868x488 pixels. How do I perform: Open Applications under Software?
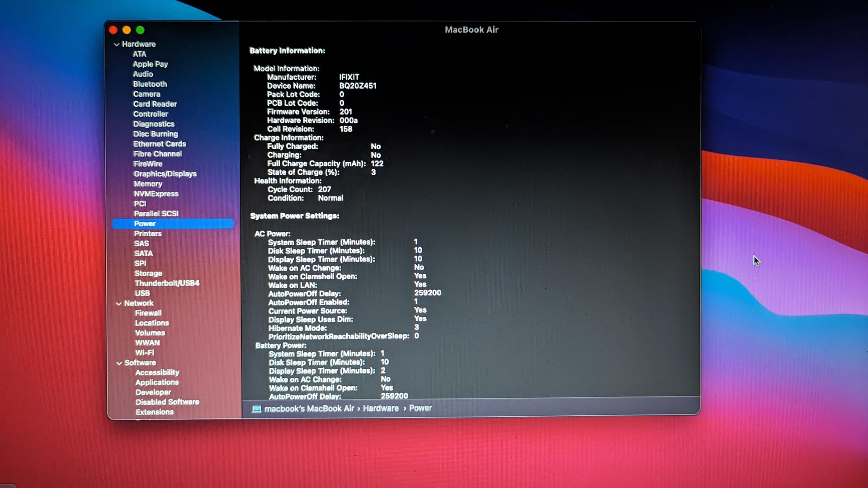[x=157, y=383]
